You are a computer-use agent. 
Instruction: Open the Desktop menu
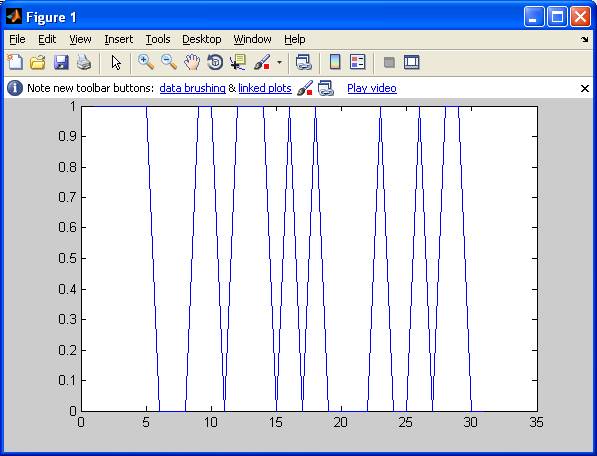pos(201,39)
